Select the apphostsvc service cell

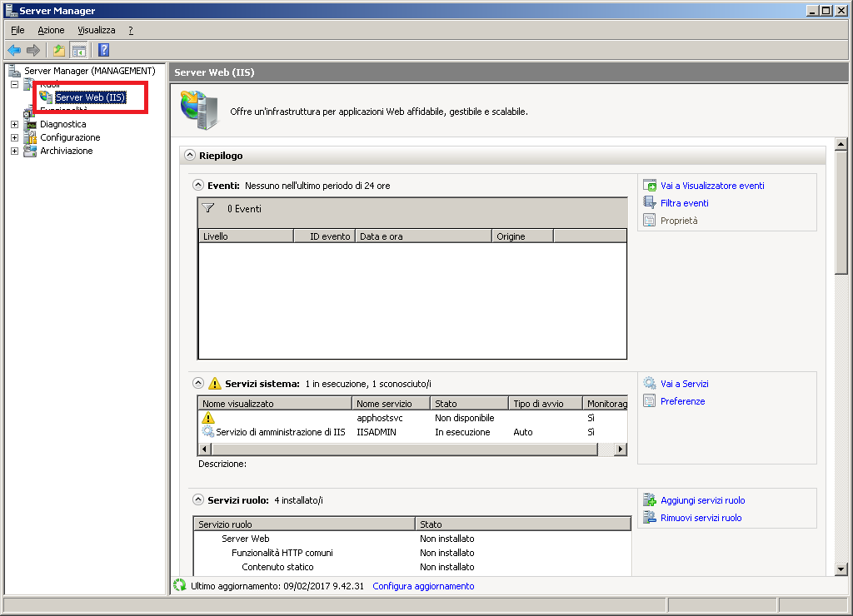coord(380,418)
